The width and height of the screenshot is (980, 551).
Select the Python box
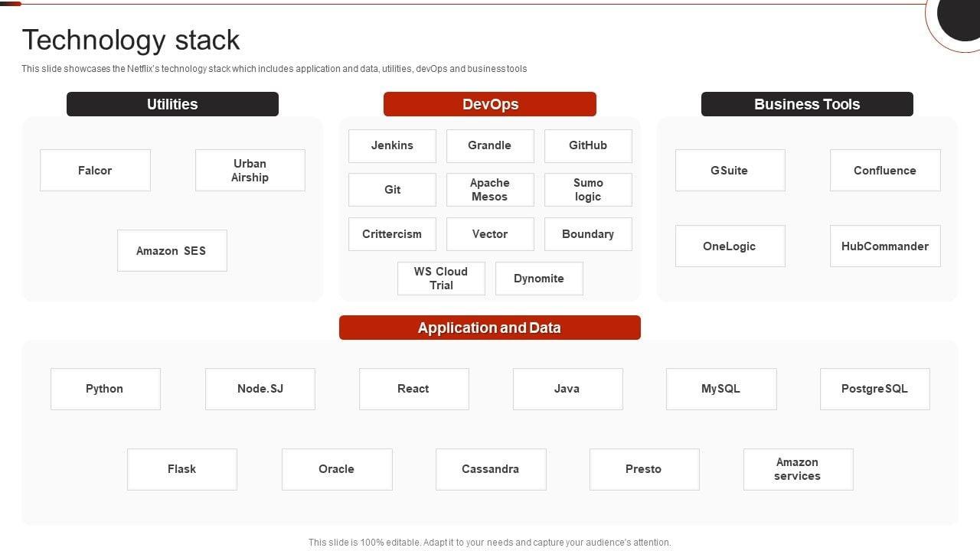click(106, 389)
